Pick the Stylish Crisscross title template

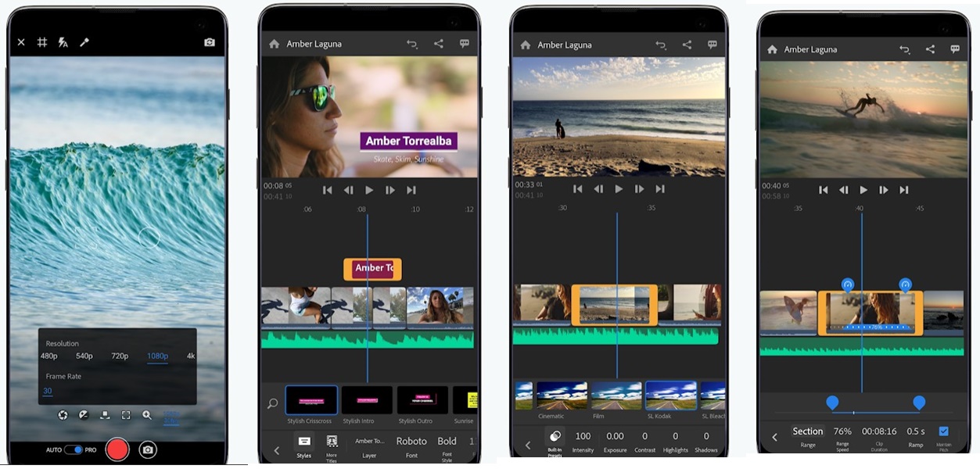point(311,400)
